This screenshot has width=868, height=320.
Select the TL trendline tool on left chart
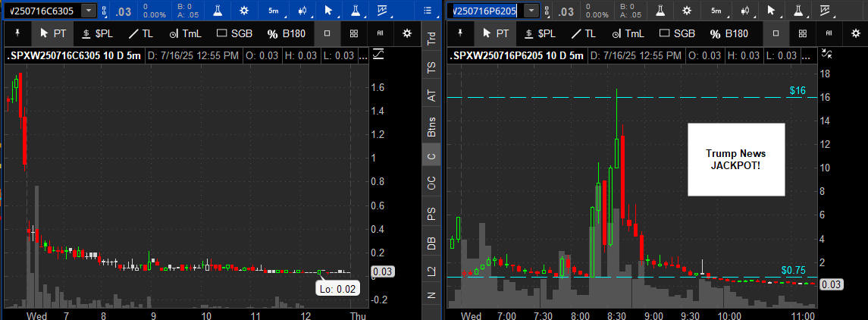click(x=140, y=33)
